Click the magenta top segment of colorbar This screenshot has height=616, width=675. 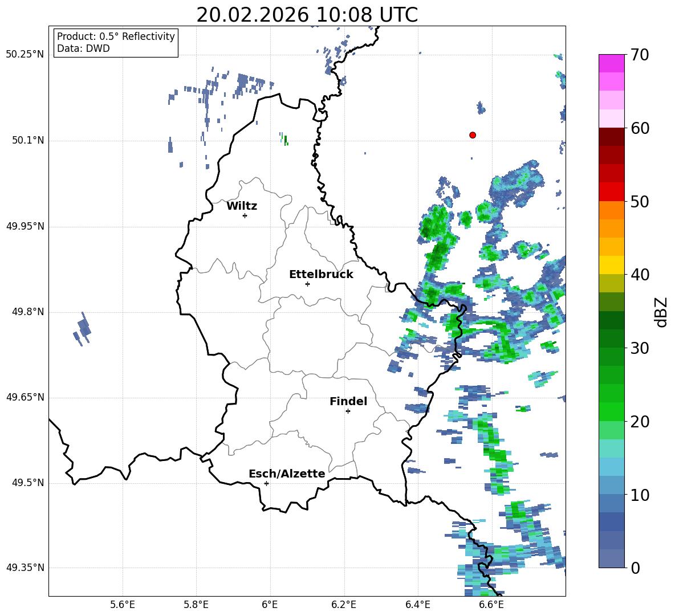(x=611, y=63)
